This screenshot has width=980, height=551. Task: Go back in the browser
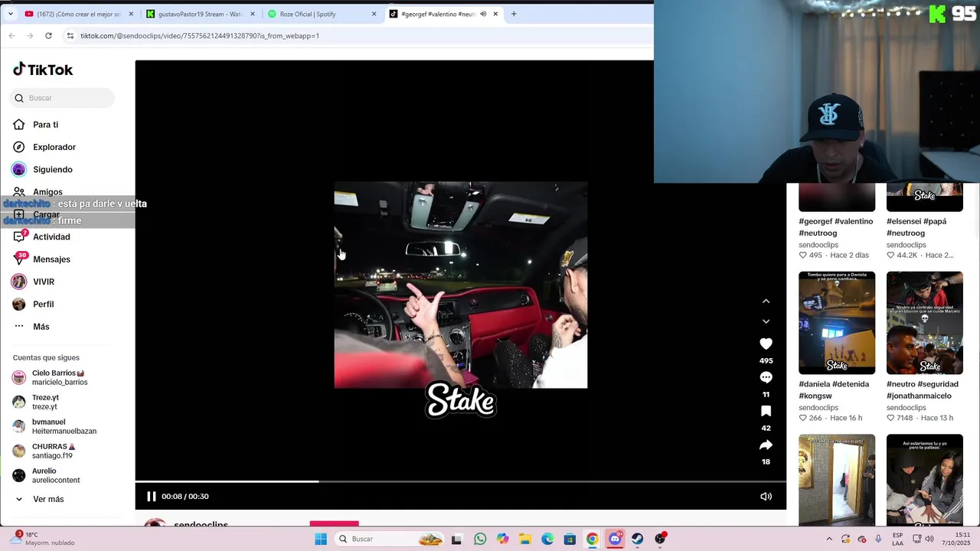[x=11, y=36]
